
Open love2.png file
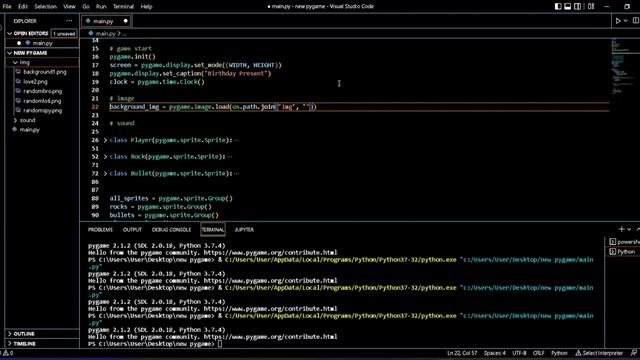tap(35, 82)
